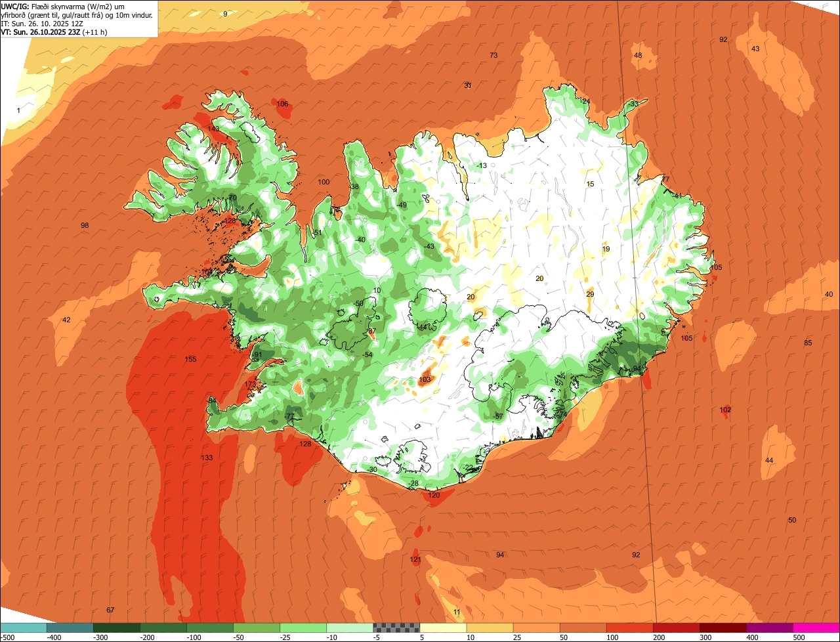
Task: Click the '121' value south of Iceland
Action: [415, 559]
